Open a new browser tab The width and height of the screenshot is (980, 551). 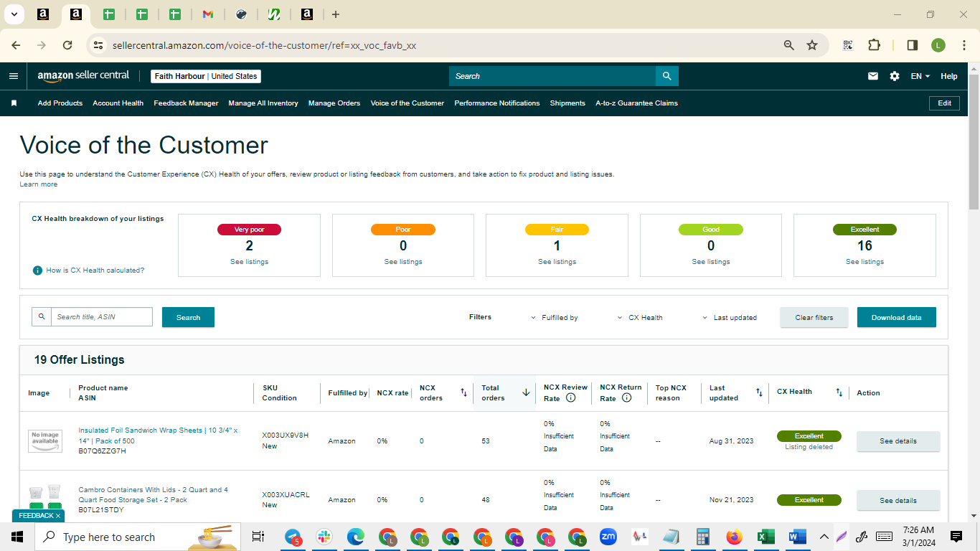pos(336,14)
